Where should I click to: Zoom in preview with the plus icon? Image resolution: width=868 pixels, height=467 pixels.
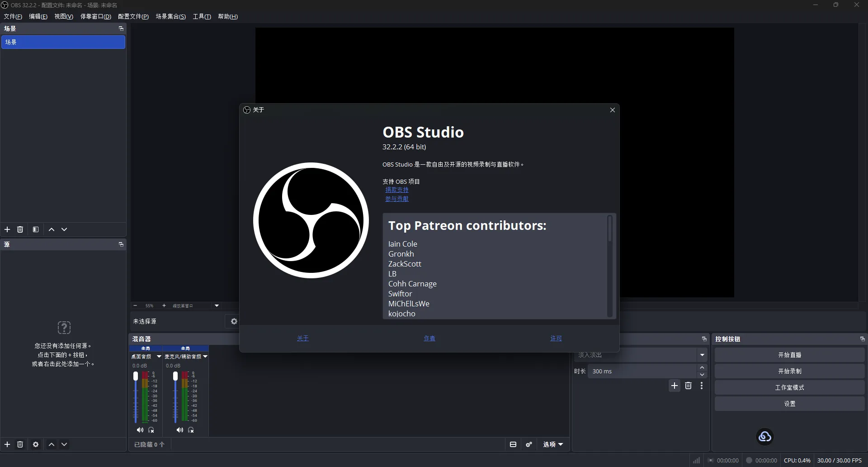tap(164, 306)
